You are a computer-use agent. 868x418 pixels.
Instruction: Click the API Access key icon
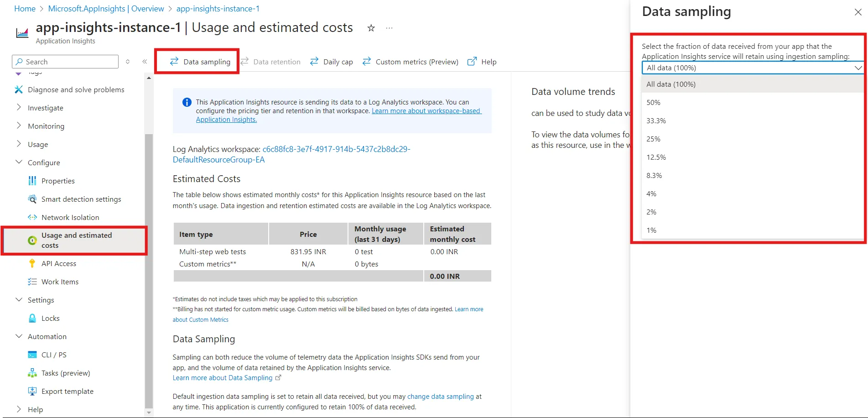tap(32, 263)
